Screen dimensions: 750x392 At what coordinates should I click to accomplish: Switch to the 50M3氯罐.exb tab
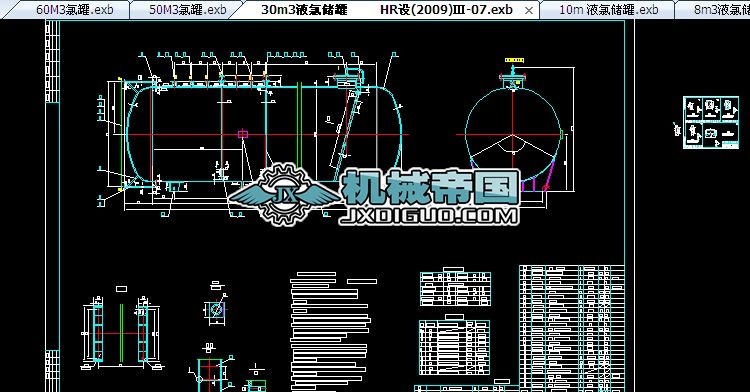(187, 10)
